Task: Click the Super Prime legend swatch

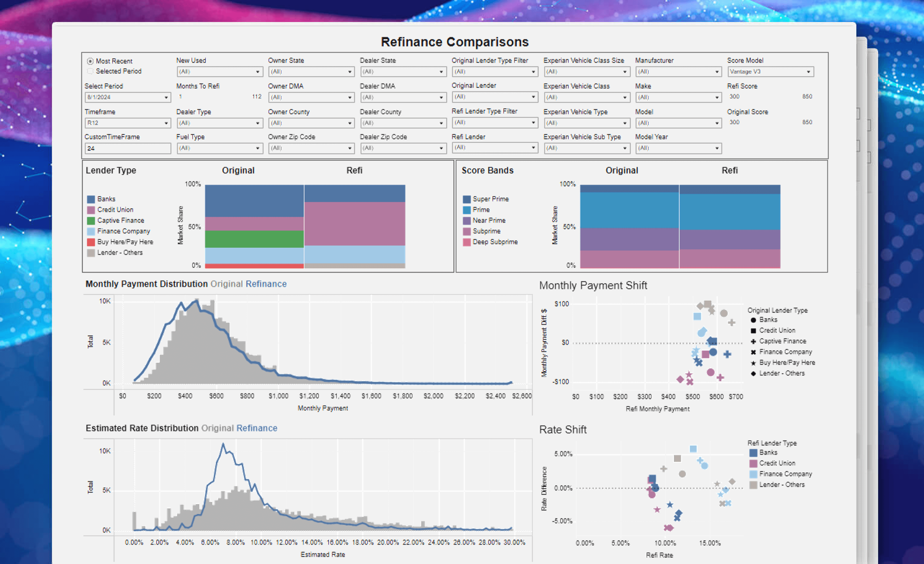Action: click(466, 199)
